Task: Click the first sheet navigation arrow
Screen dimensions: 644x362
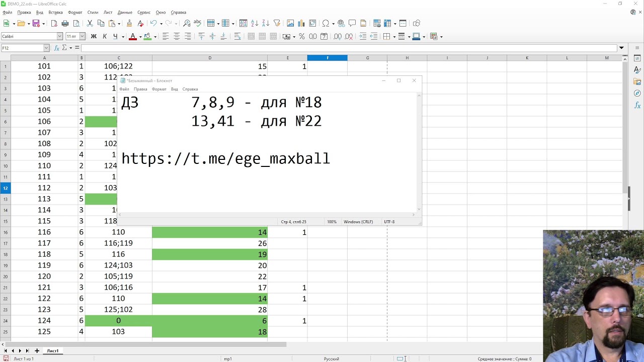Action: pyautogui.click(x=6, y=351)
